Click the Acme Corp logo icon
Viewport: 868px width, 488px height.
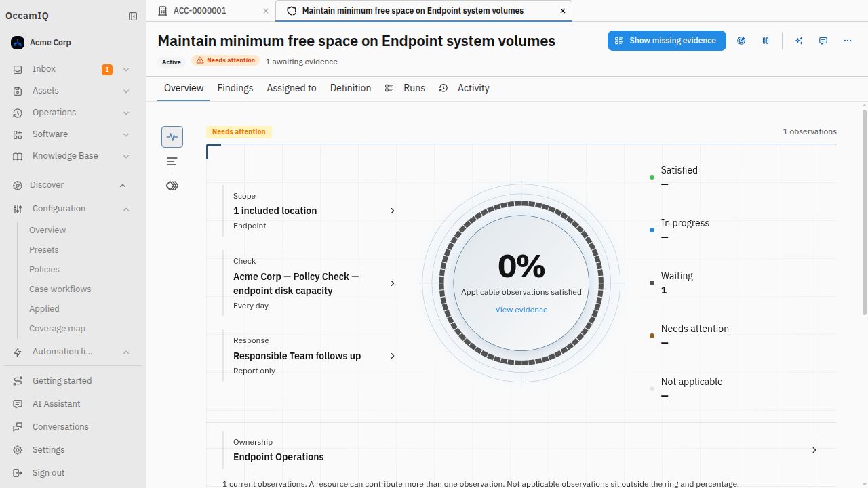pos(18,43)
